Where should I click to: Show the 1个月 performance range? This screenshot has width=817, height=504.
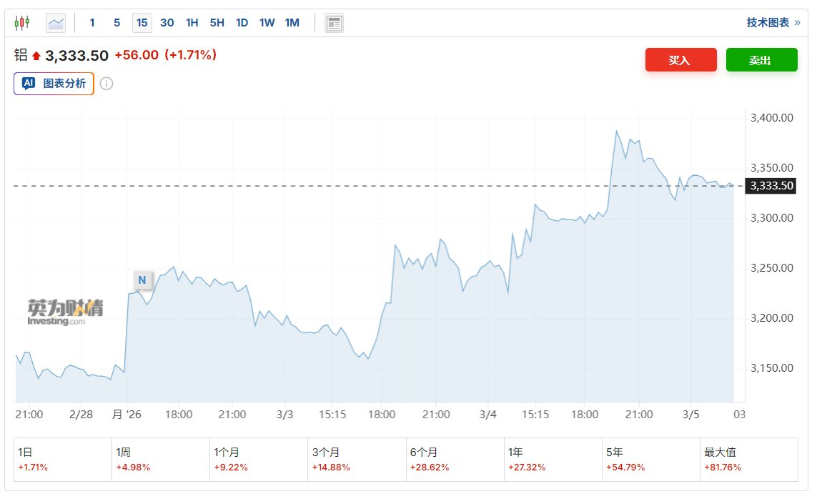[x=258, y=459]
